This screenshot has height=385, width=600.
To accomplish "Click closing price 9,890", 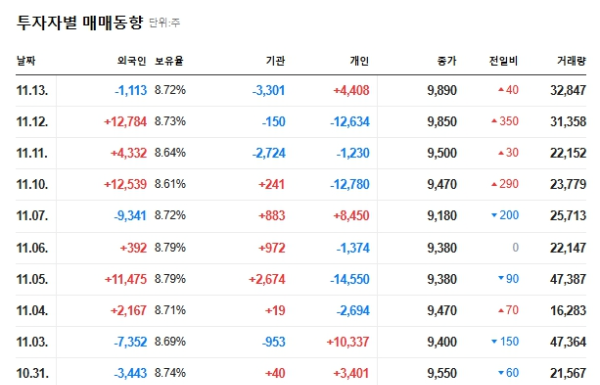I will click(x=442, y=91).
